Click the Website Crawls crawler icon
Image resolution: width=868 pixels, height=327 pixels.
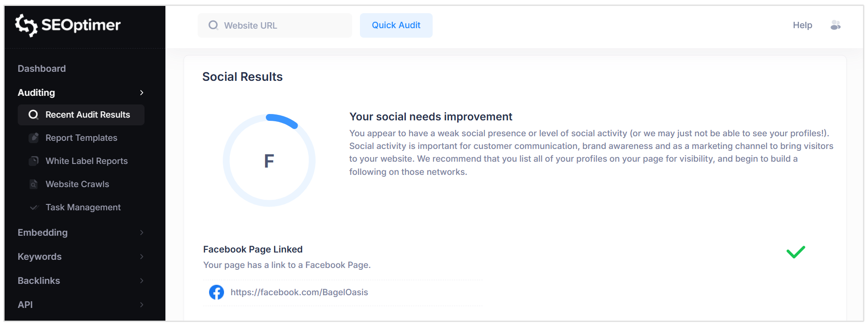pyautogui.click(x=35, y=184)
